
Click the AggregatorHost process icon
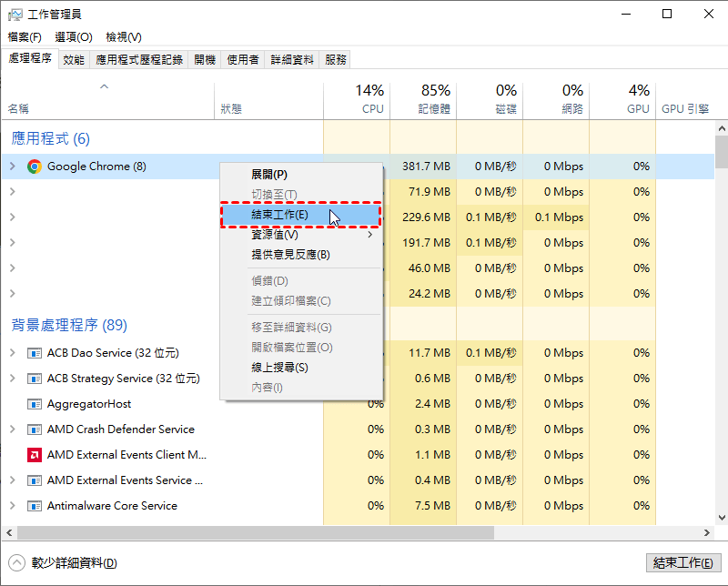point(35,404)
